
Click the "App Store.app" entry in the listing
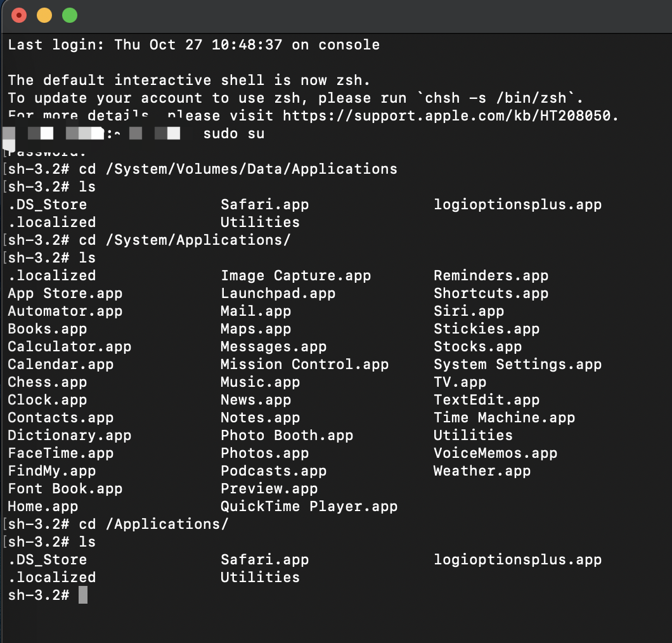point(65,294)
